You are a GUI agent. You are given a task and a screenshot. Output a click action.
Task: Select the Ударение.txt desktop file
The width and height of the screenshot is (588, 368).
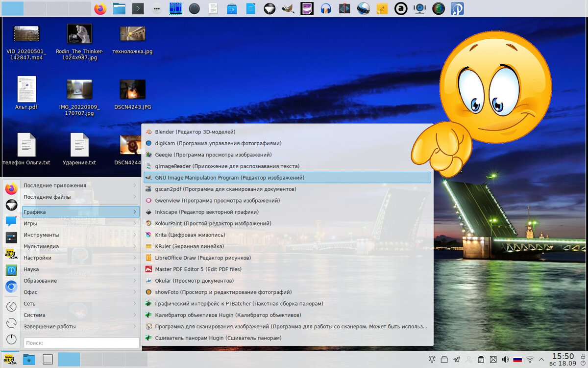79,149
